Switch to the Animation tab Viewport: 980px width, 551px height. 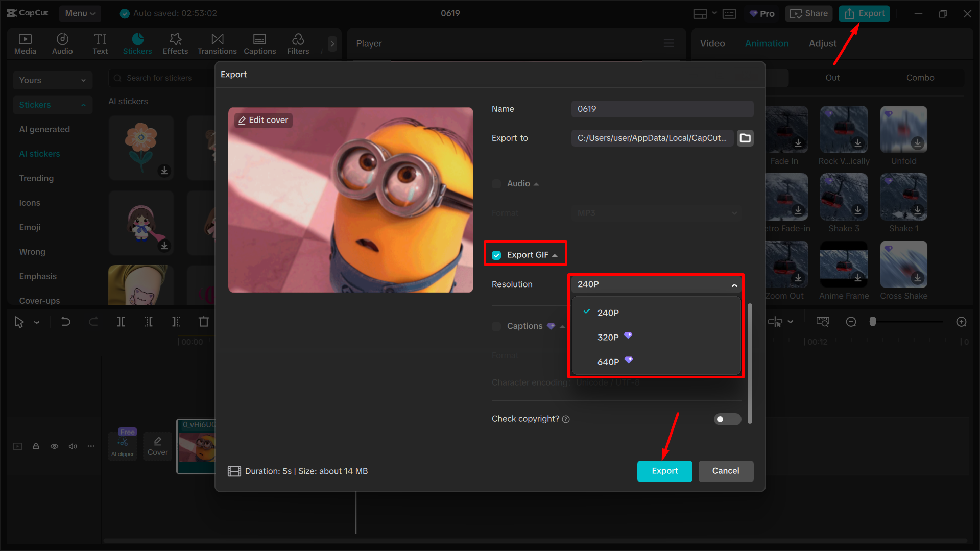[766, 43]
